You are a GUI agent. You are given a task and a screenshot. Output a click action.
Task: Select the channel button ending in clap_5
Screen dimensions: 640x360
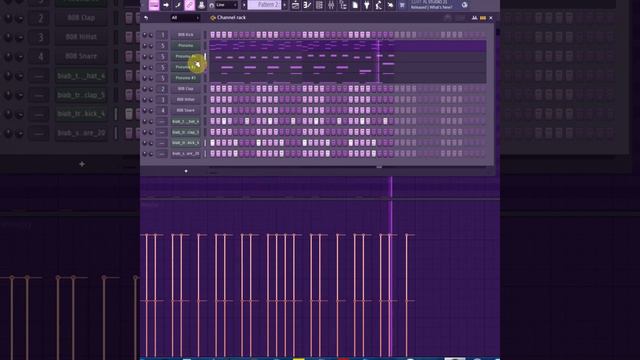tap(186, 132)
